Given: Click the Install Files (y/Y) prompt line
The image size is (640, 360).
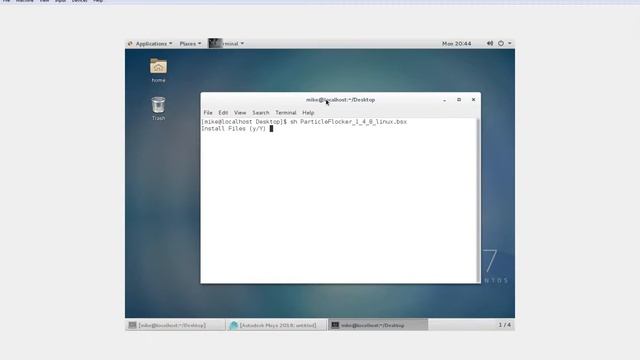Looking at the screenshot, I should [233, 129].
